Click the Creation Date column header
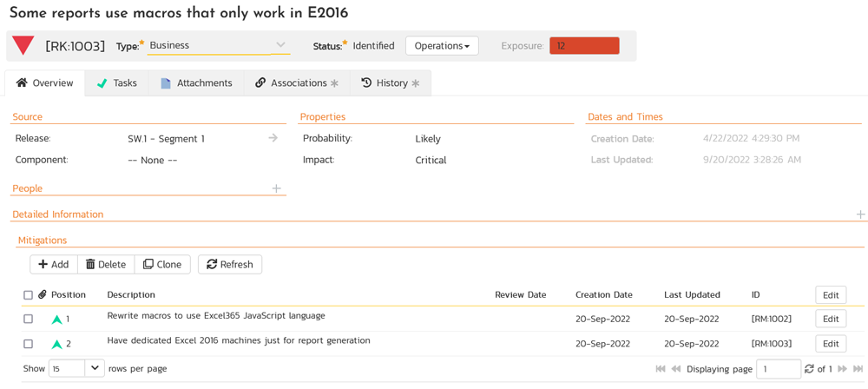868x389 pixels. point(604,295)
